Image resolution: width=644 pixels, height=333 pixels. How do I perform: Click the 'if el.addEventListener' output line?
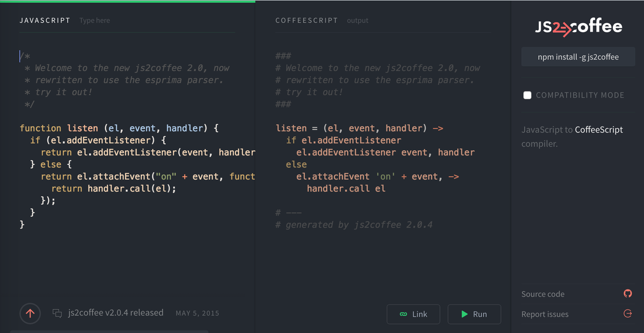point(343,140)
